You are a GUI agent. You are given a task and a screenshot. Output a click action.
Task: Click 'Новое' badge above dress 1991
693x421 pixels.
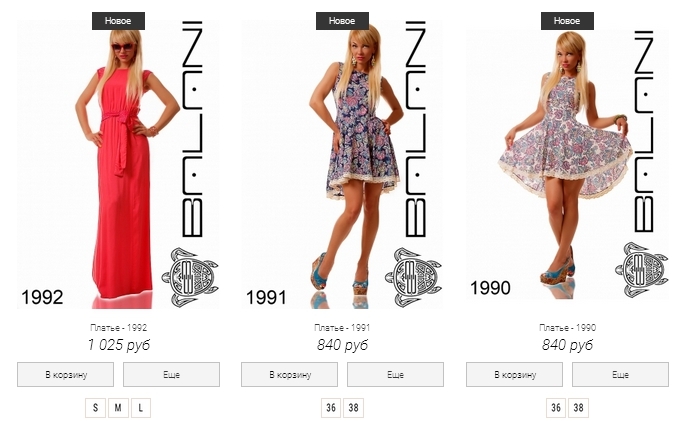pyautogui.click(x=342, y=21)
